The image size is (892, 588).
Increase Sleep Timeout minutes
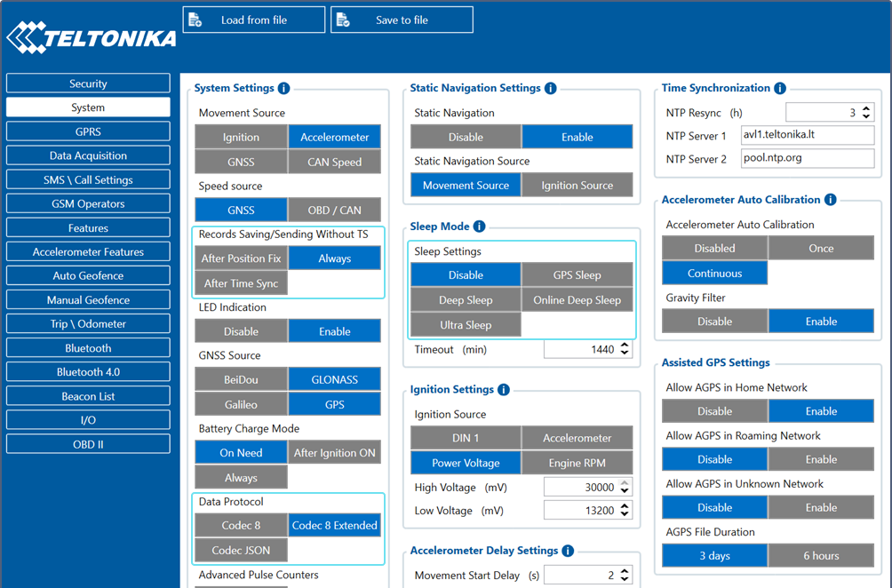pos(625,346)
